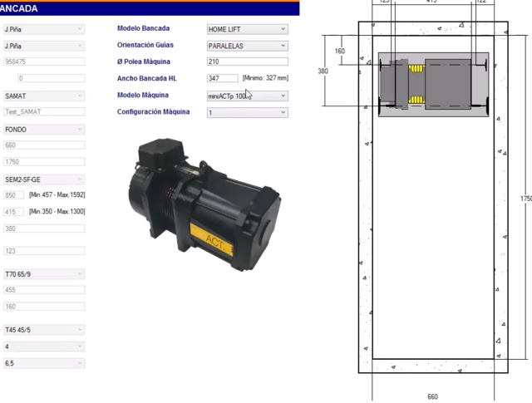The height and width of the screenshot is (403, 532).
Task: Click the left-panel field containing 1750
Action: click(x=44, y=162)
